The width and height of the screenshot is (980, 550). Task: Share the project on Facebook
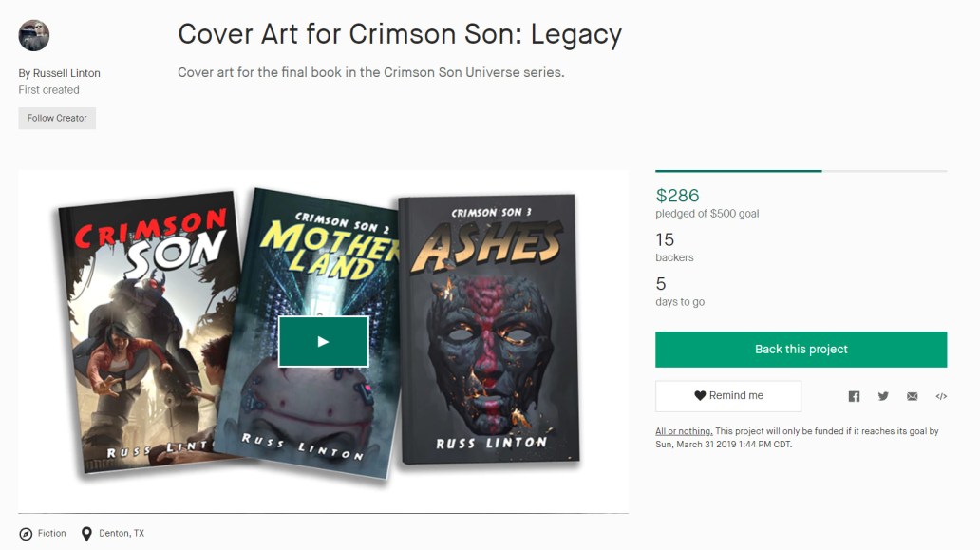coord(853,396)
